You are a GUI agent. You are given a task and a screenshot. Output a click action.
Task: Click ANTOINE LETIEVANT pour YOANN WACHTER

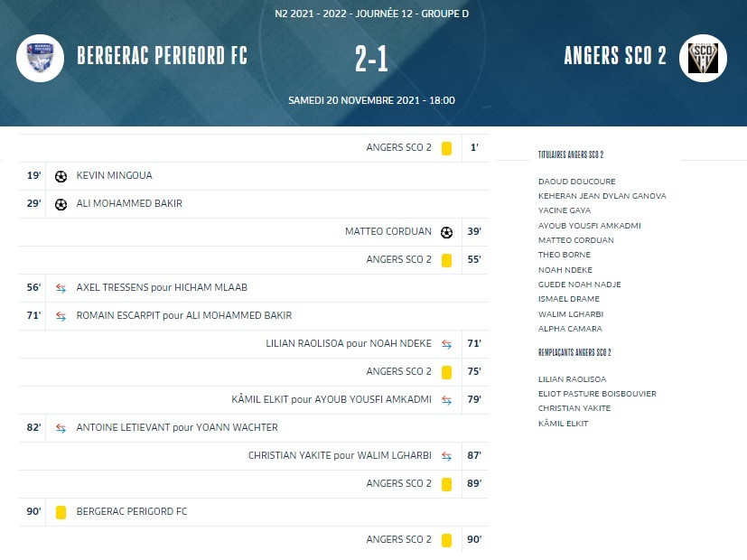177,427
